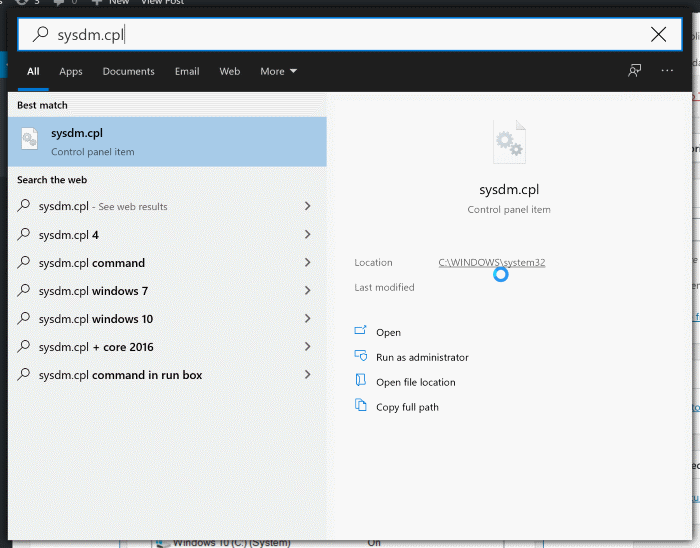This screenshot has height=548, width=700.
Task: Click the Open file location icon
Action: 360,380
